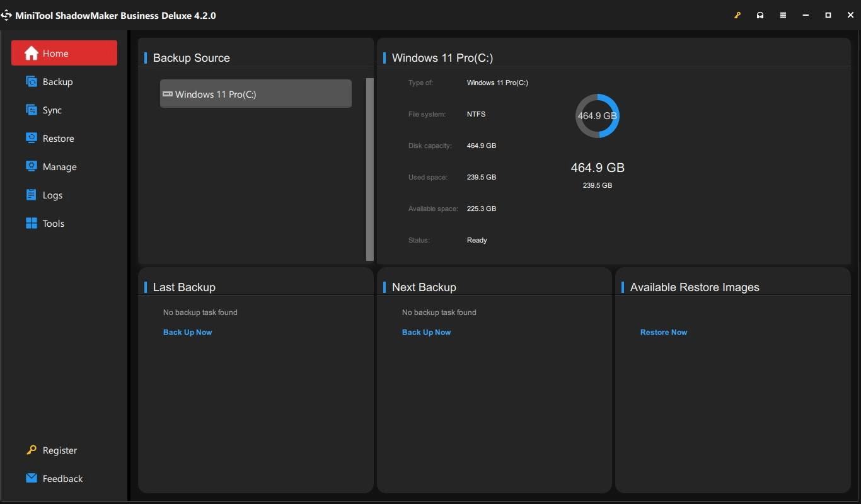The width and height of the screenshot is (861, 504).
Task: Go to the Restore page label
Action: tap(59, 139)
